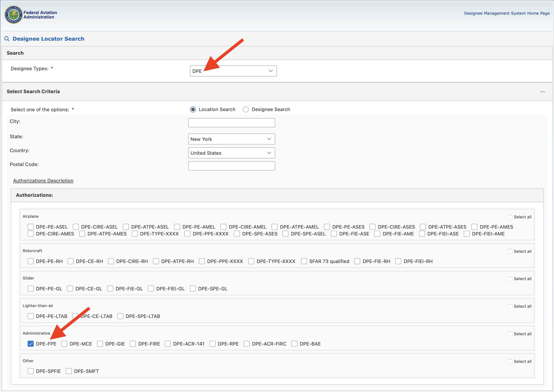Select the Location Search radio button
The image size is (554, 392).
click(193, 110)
